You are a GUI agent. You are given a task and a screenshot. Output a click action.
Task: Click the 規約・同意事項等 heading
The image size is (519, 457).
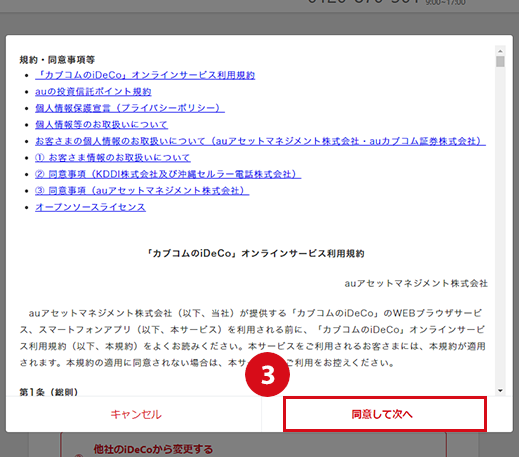coord(57,60)
